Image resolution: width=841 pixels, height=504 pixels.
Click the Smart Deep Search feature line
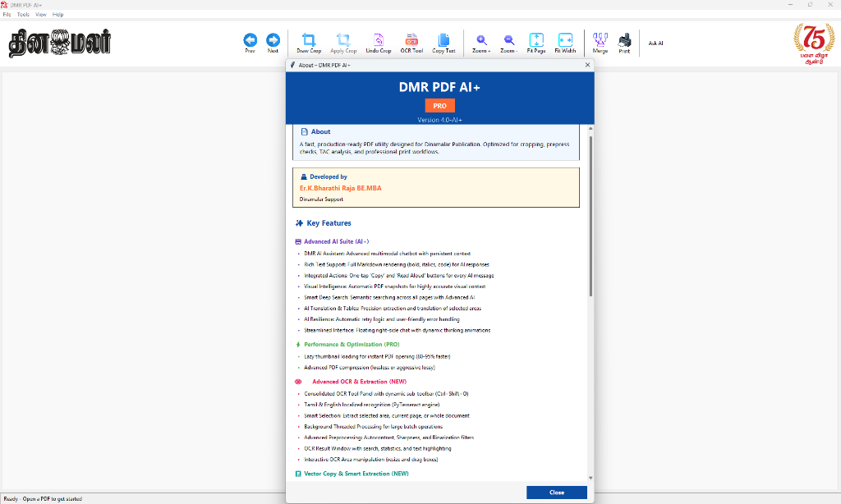tap(389, 298)
